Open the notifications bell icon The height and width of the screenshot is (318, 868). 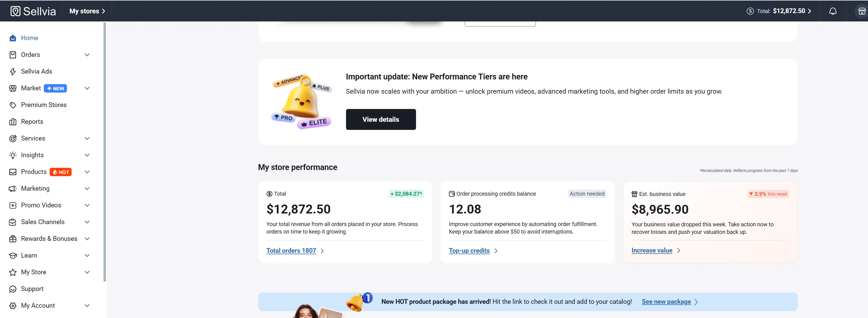[x=833, y=11]
